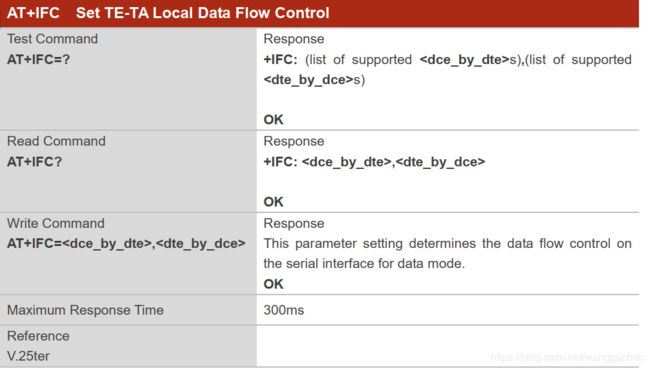This screenshot has width=650, height=369.
Task: Open the blog.csdn.net watermark link
Action: click(567, 357)
